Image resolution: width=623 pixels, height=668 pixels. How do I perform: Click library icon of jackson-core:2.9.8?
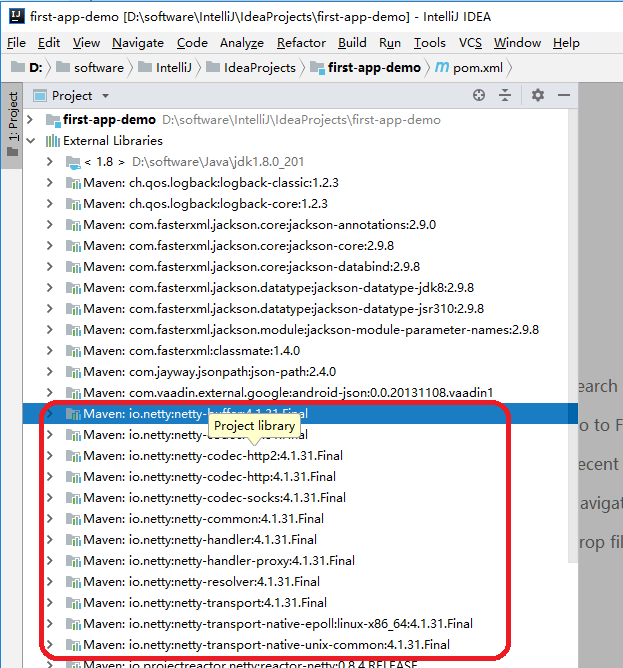point(73,246)
